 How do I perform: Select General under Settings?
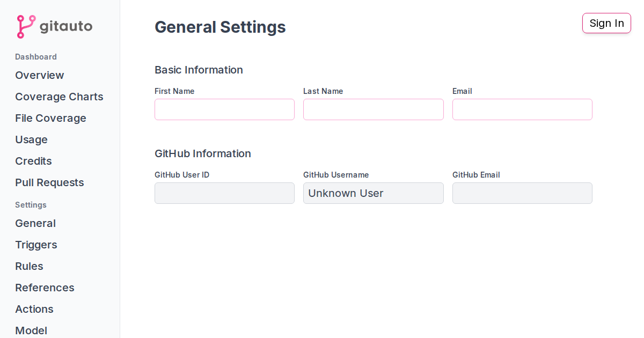[35, 223]
